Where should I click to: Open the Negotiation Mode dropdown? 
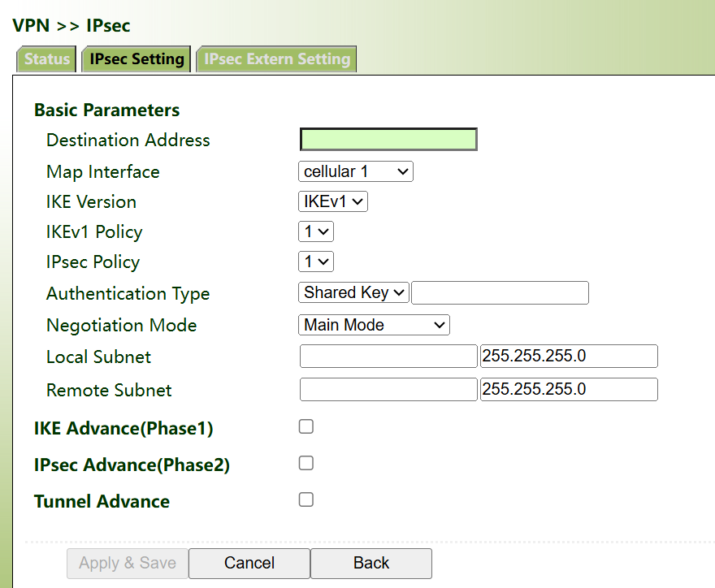point(374,325)
